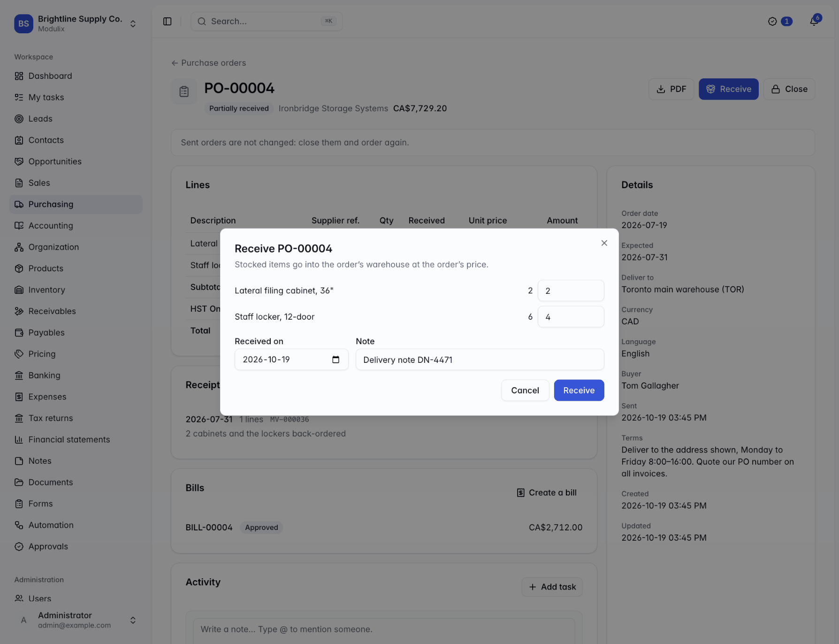Open Leads in the sidebar
The height and width of the screenshot is (644, 839).
tap(76, 119)
